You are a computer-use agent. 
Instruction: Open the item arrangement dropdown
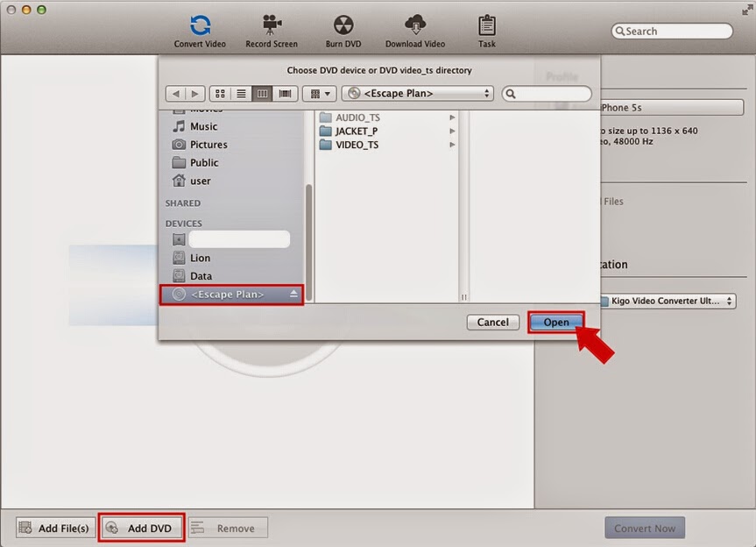click(x=320, y=94)
